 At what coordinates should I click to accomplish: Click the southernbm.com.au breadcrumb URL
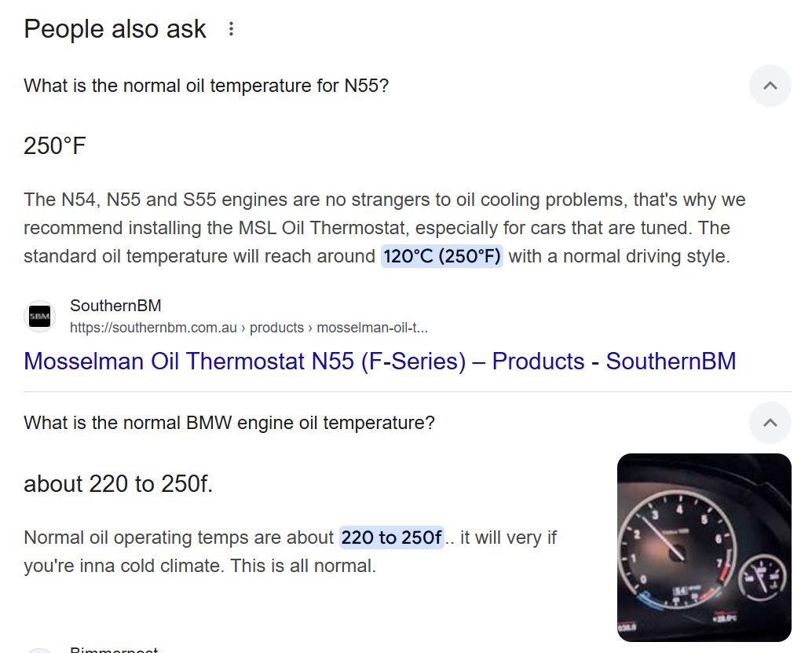point(249,328)
